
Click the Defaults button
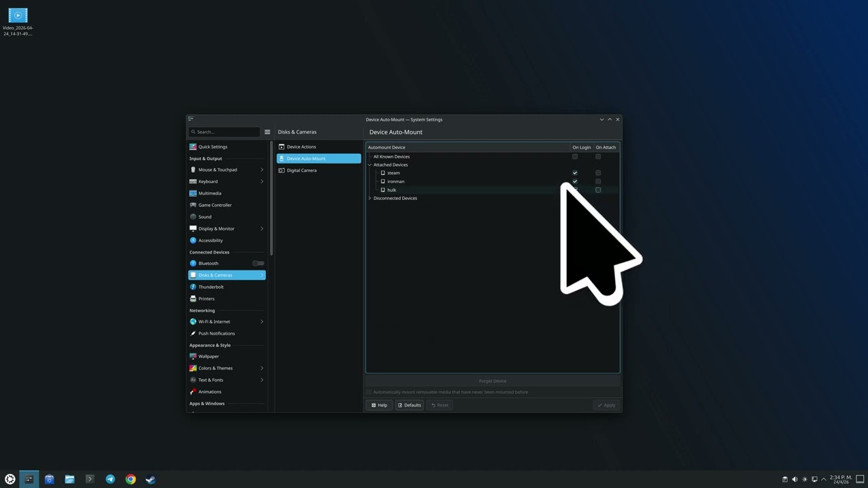[x=410, y=405]
